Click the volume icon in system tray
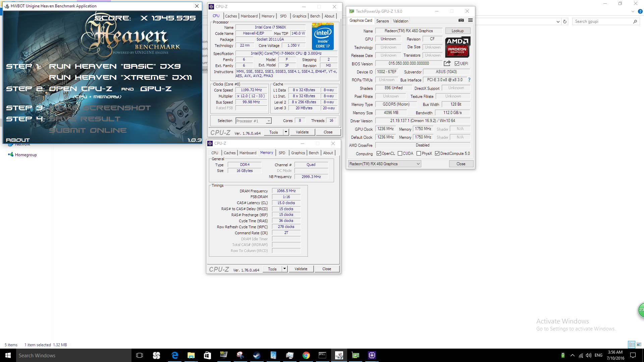Viewport: 644px width, 362px height. tap(589, 355)
